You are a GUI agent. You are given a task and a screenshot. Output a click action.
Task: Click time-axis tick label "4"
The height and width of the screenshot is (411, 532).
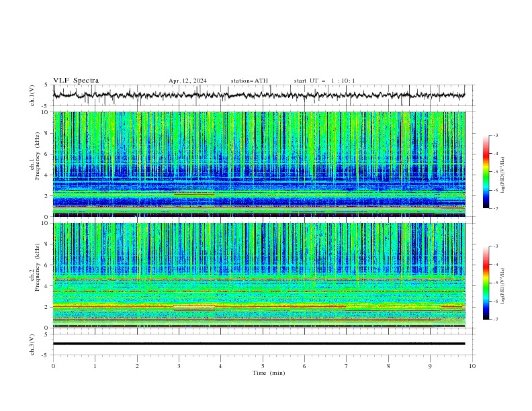tap(220, 366)
